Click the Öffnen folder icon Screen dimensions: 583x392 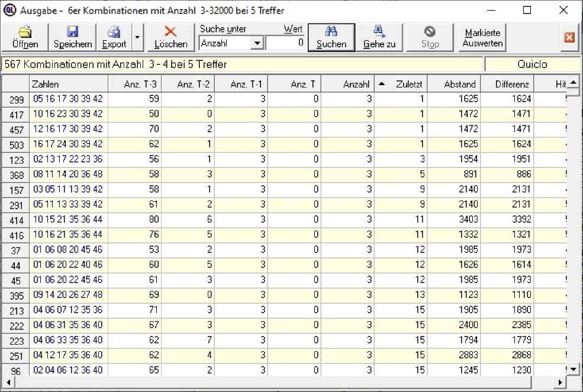pos(25,32)
